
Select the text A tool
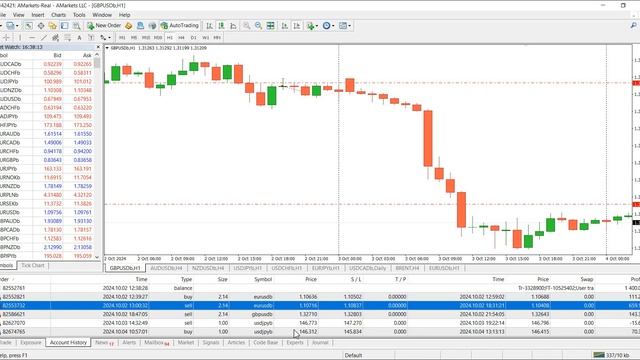pyautogui.click(x=79, y=38)
